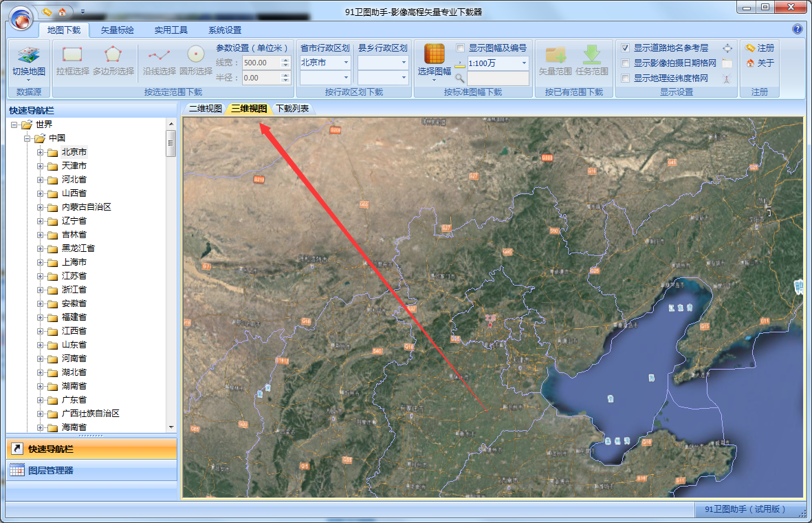
Task: Click the 矢量范围 vector range icon
Action: (555, 55)
